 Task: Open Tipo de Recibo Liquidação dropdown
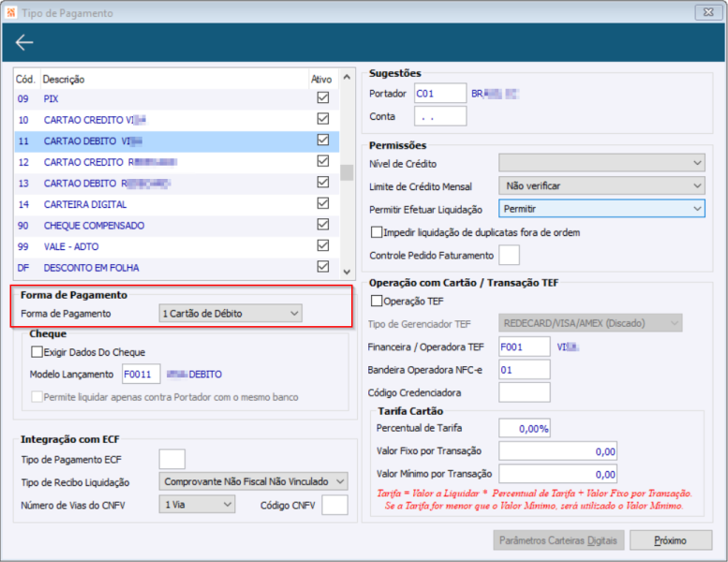(253, 481)
